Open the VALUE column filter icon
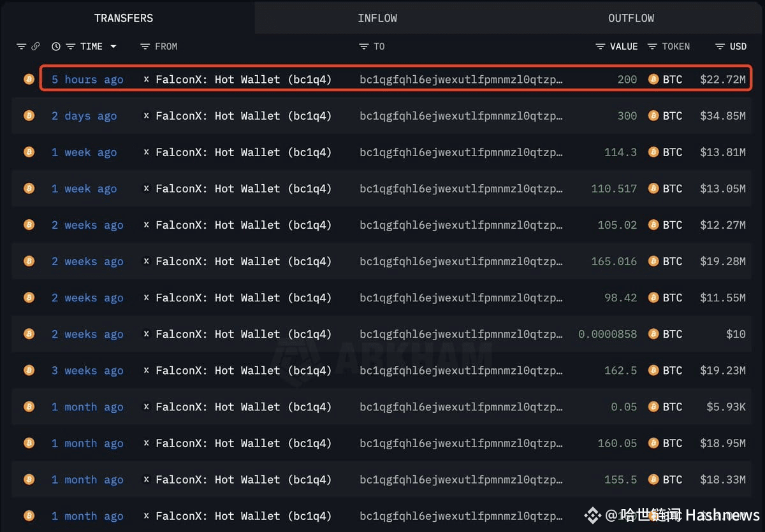Viewport: 765px width, 532px height. [x=600, y=47]
